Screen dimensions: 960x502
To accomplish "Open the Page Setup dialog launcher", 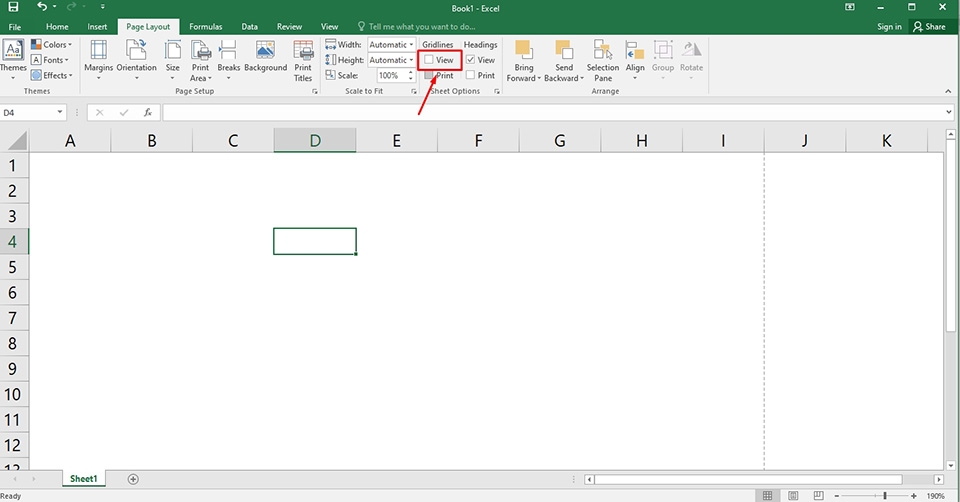I will 315,91.
